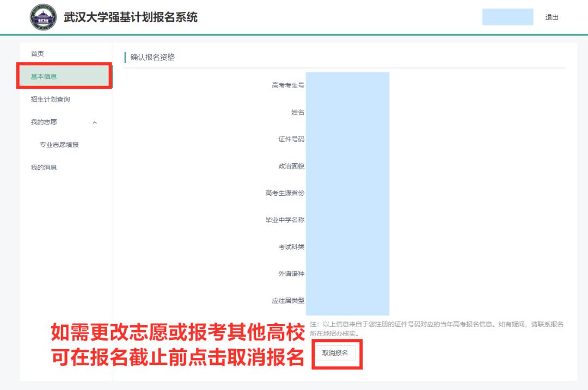Open 专业志愿填报 submenu item

59,145
